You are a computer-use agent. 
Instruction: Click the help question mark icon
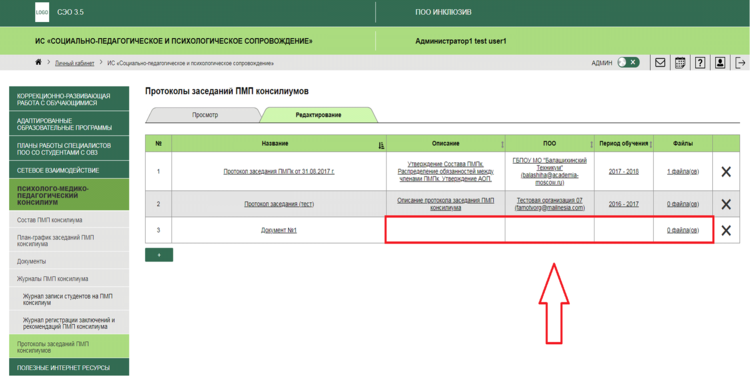[700, 63]
